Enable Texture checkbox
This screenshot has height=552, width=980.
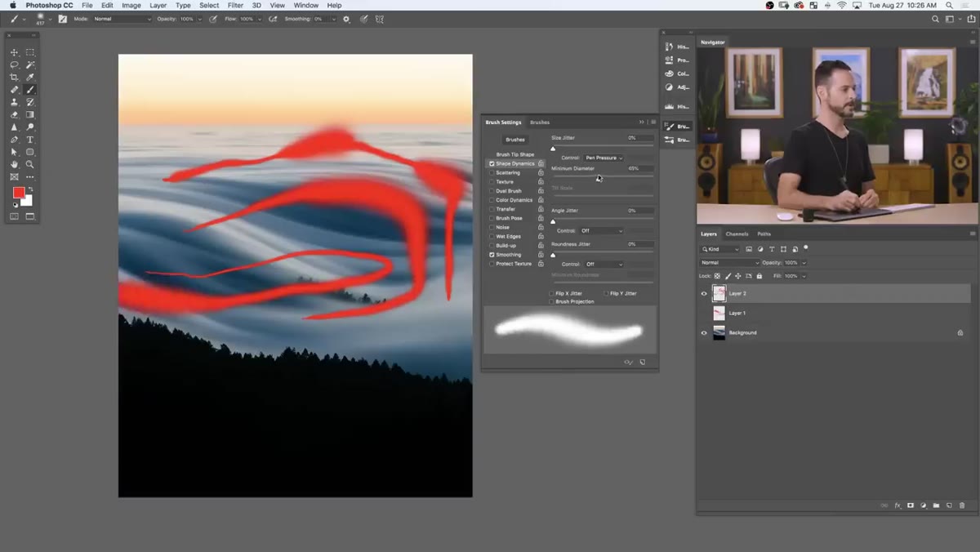pos(492,182)
